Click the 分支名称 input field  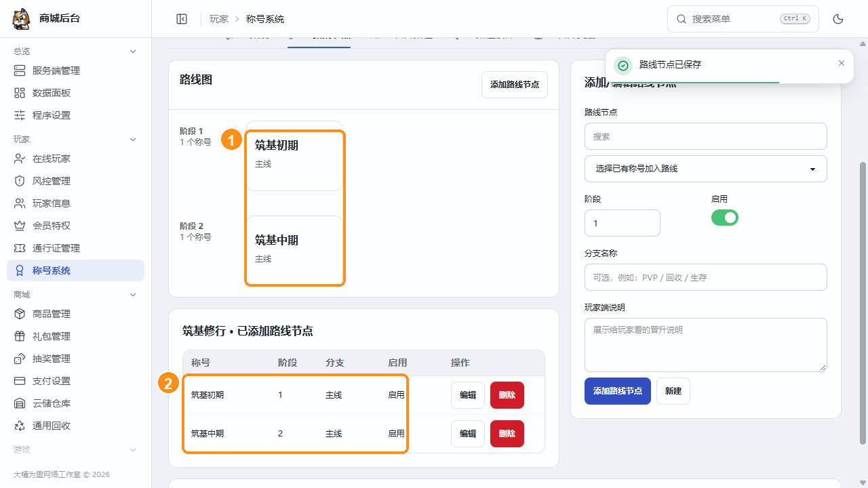[706, 277]
